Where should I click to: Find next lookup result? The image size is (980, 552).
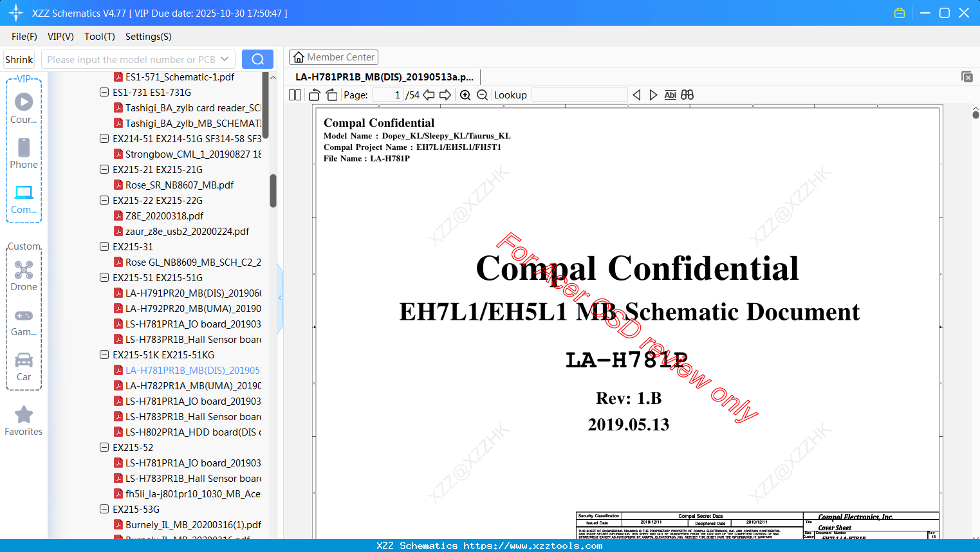tap(653, 95)
